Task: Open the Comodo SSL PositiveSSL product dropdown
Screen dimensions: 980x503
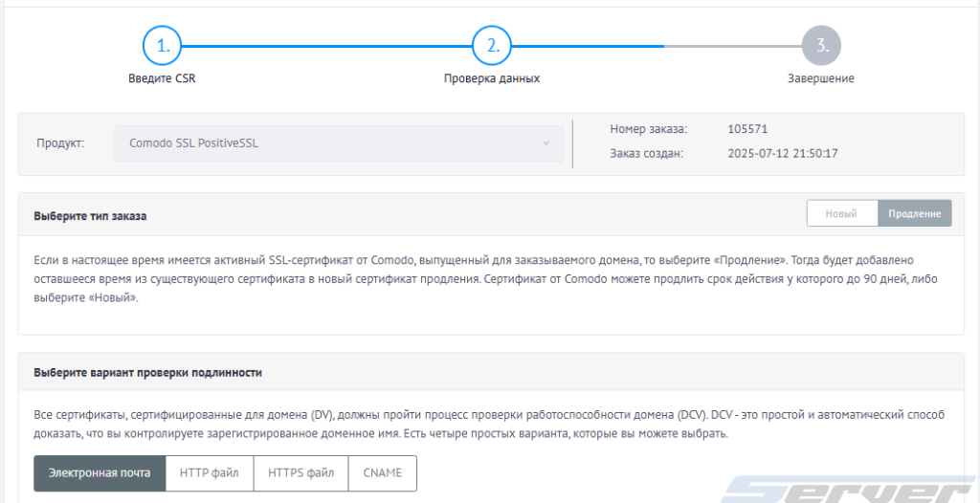Action: (x=339, y=143)
